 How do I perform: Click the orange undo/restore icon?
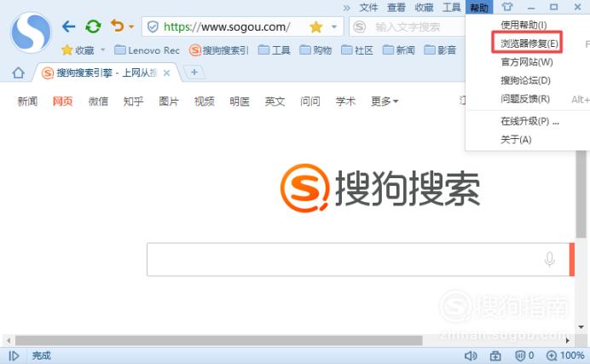tap(117, 26)
